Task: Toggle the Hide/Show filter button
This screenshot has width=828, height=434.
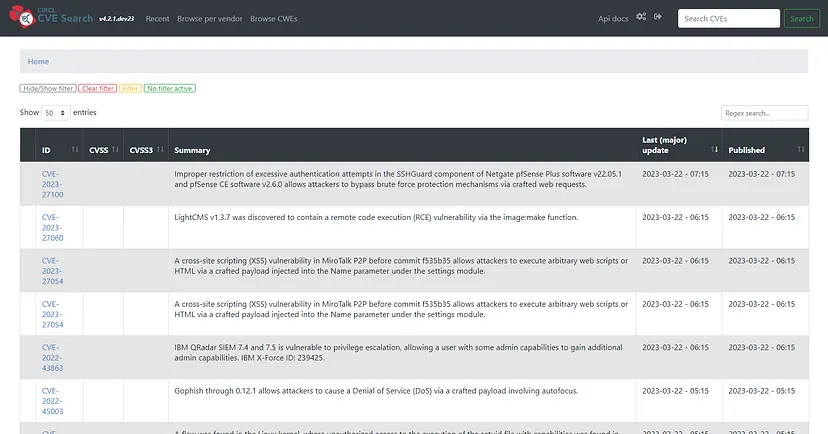Action: [x=48, y=88]
